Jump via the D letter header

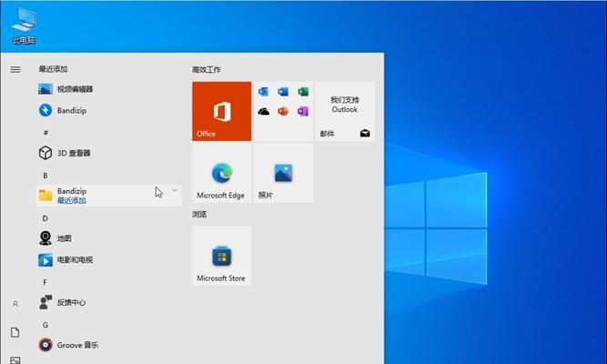coord(46,218)
